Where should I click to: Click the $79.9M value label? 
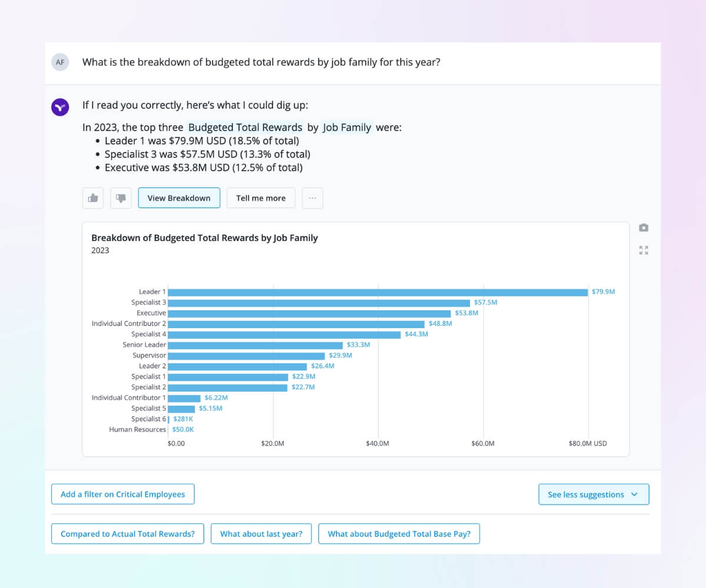604,292
